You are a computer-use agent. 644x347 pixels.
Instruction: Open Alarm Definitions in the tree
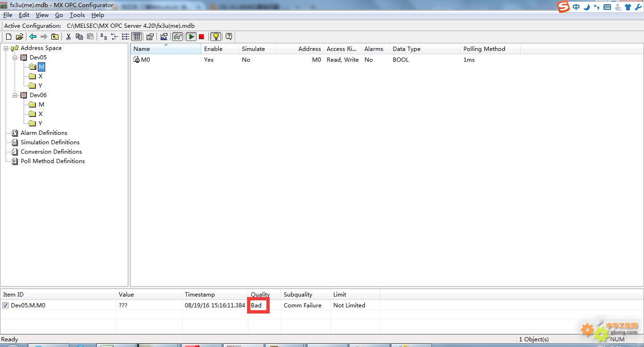coord(44,133)
